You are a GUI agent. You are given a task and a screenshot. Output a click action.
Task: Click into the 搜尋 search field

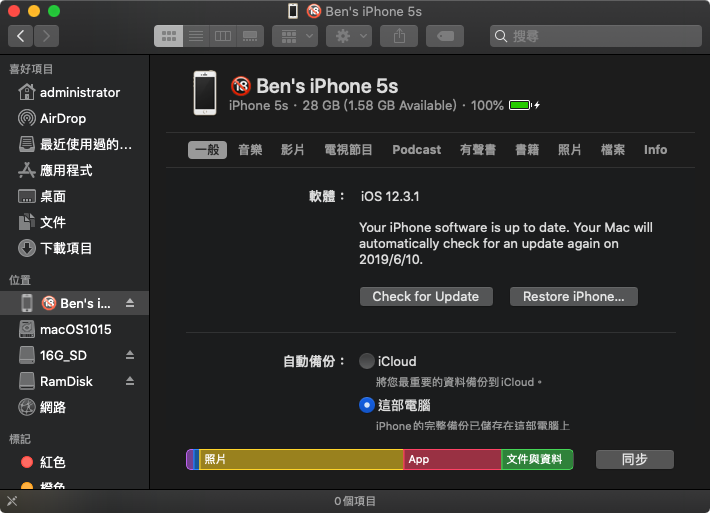click(596, 36)
